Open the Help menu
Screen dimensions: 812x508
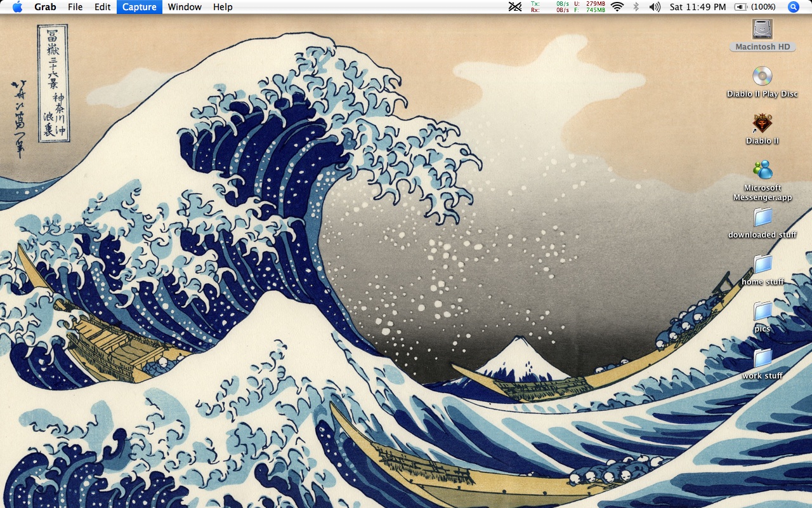coord(223,7)
